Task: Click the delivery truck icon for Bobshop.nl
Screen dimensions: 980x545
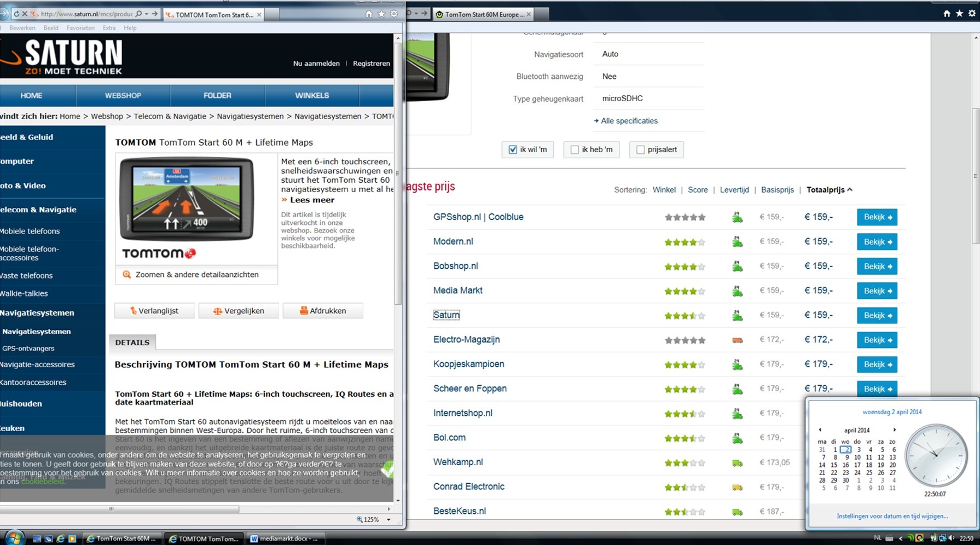Action: [x=738, y=266]
